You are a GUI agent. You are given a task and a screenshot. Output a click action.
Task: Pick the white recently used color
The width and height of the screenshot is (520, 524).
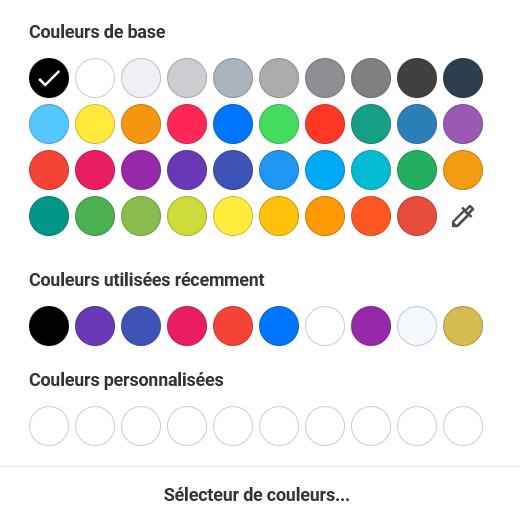(325, 326)
